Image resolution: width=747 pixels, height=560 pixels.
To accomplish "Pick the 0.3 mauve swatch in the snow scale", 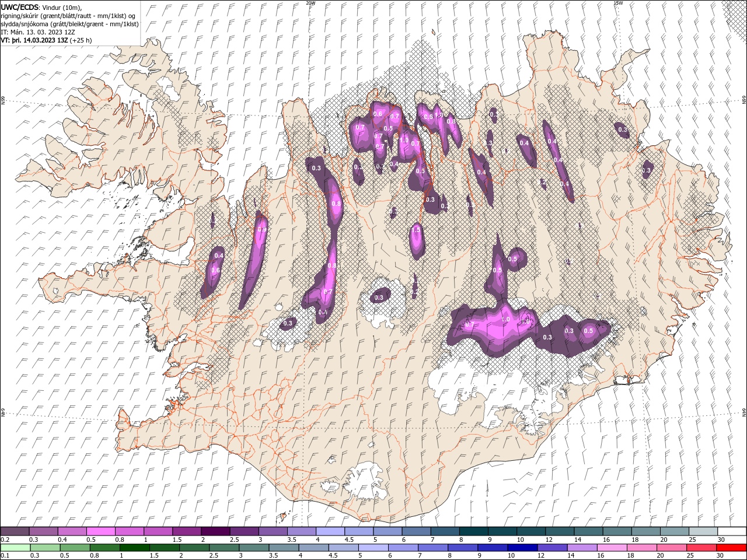I will point(43,531).
